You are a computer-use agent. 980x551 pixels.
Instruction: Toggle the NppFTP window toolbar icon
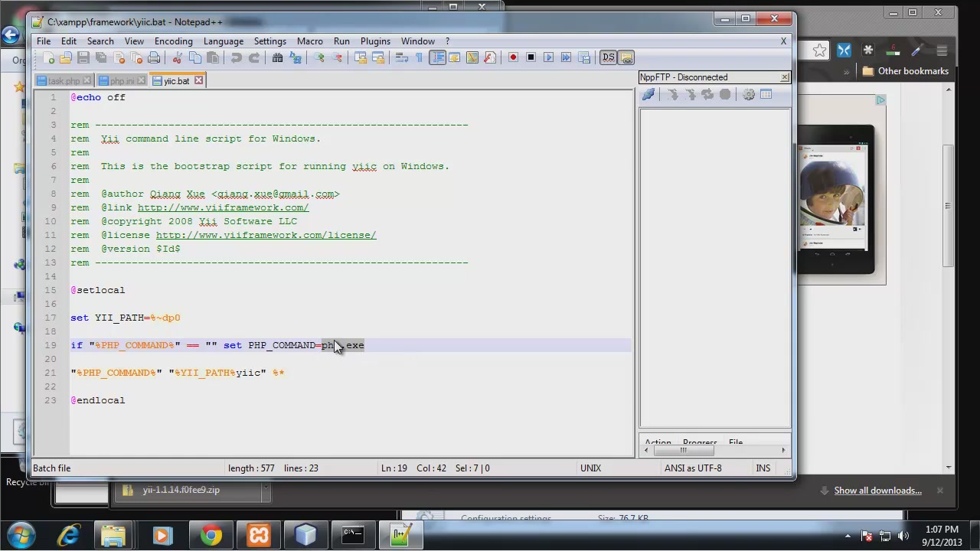(626, 58)
